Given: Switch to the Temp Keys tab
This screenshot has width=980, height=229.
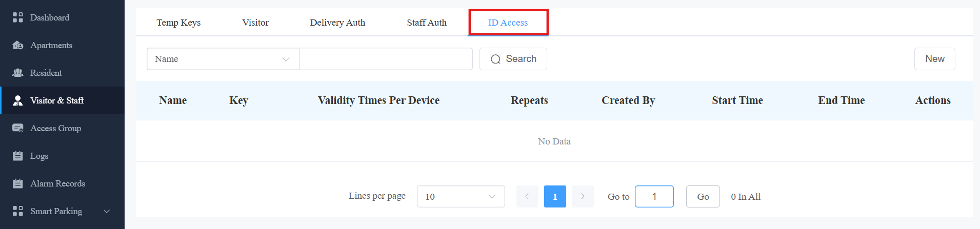Looking at the screenshot, I should coord(178,23).
